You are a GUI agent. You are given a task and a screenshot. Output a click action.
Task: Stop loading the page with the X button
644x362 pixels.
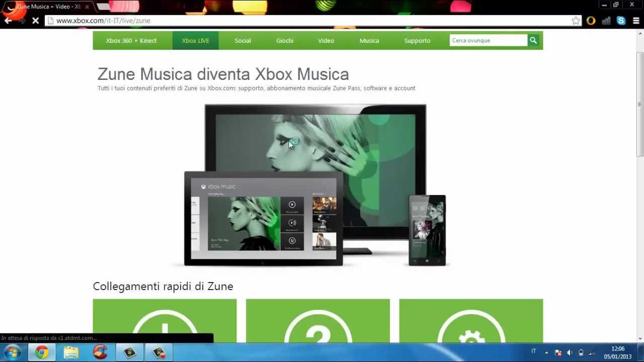(35, 21)
